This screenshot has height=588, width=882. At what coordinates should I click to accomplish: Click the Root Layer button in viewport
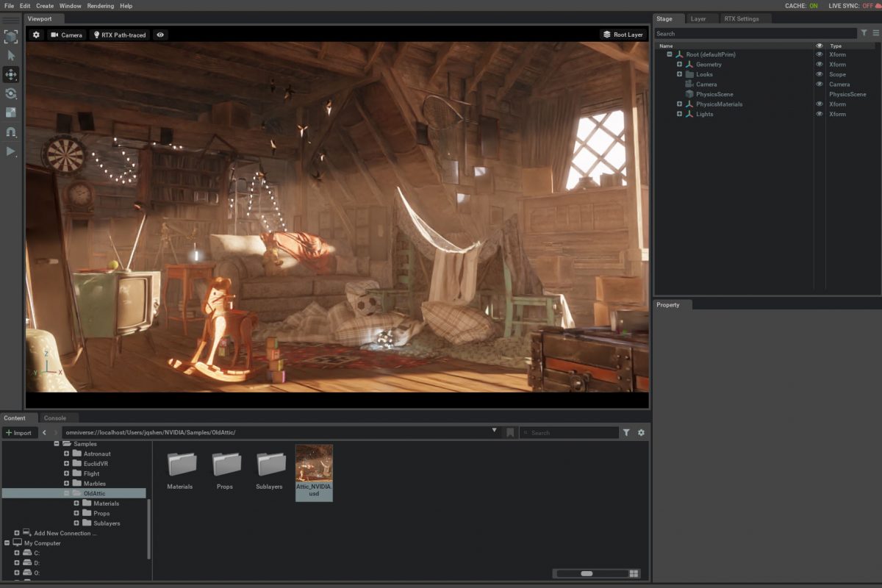pyautogui.click(x=622, y=35)
